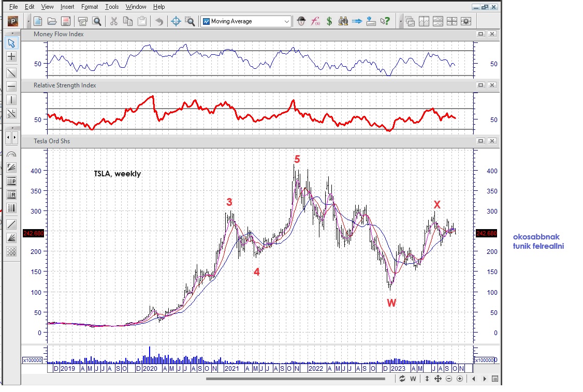Choose the horizontal line tool
The height and width of the screenshot is (392, 583).
[11, 86]
